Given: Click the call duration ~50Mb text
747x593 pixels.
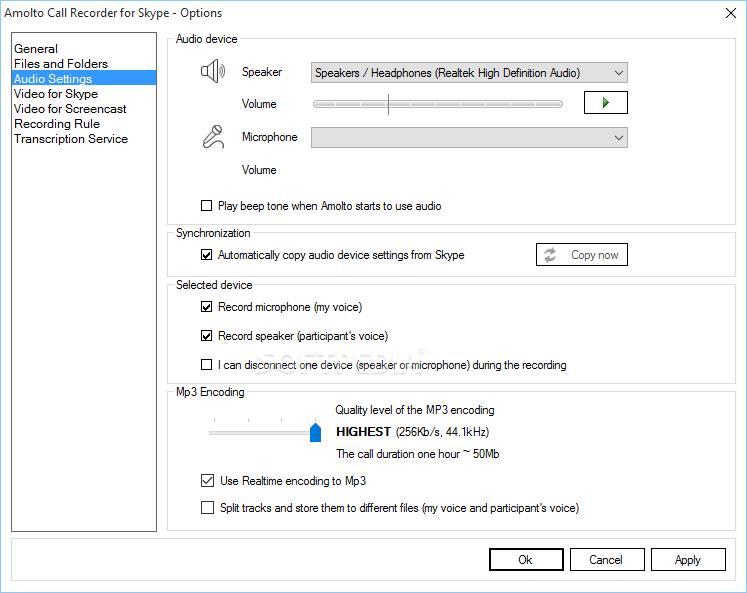Looking at the screenshot, I should tap(417, 454).
